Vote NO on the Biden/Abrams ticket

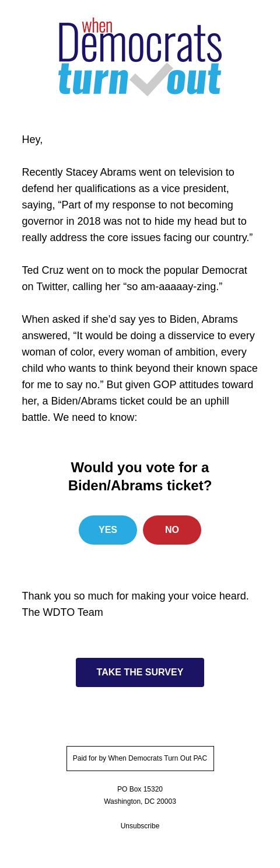pos(172,530)
